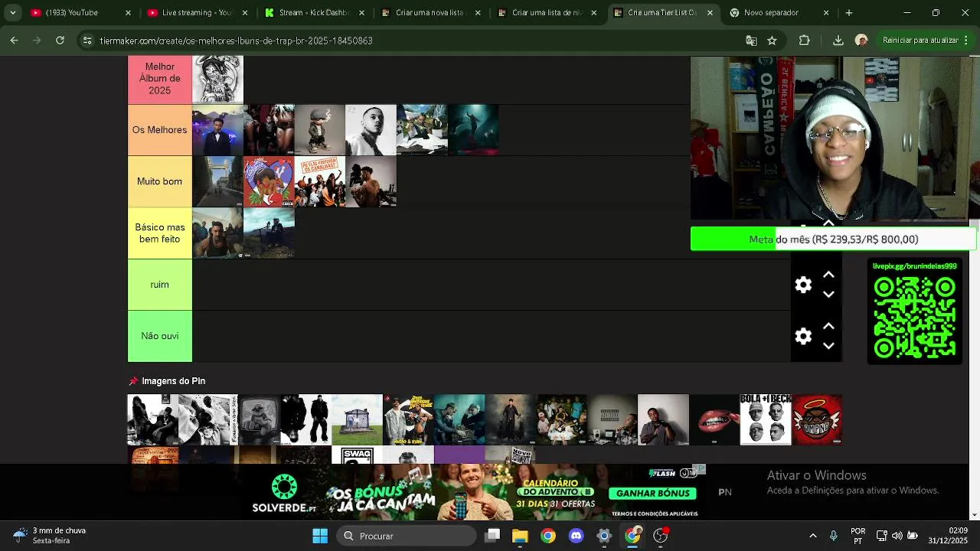980x551 pixels.
Task: Click the Meta do mês progress bar
Action: [833, 239]
